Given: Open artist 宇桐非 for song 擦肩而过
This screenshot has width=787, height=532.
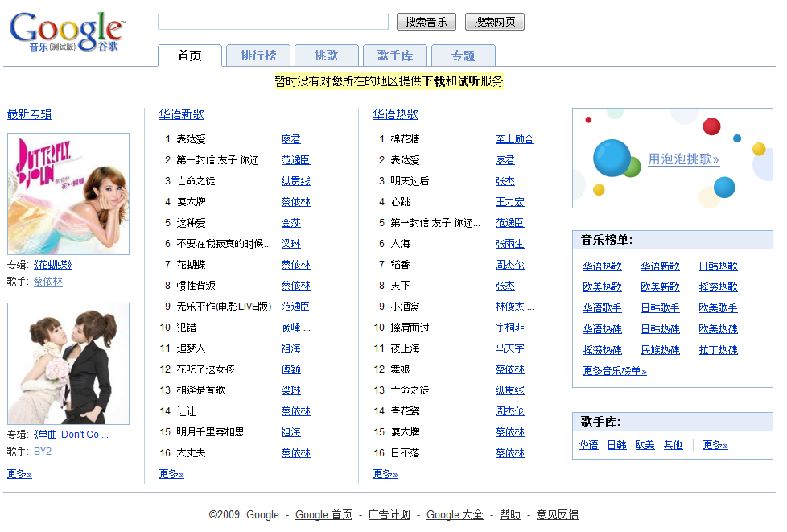Looking at the screenshot, I should pyautogui.click(x=510, y=328).
